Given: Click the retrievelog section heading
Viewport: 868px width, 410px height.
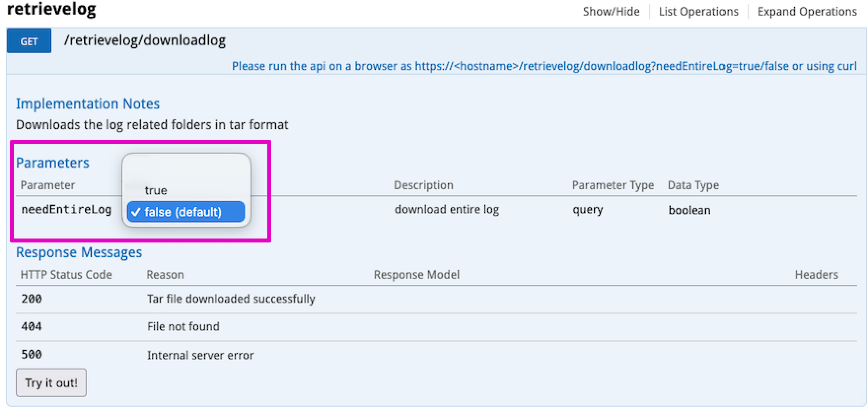Looking at the screenshot, I should point(51,10).
